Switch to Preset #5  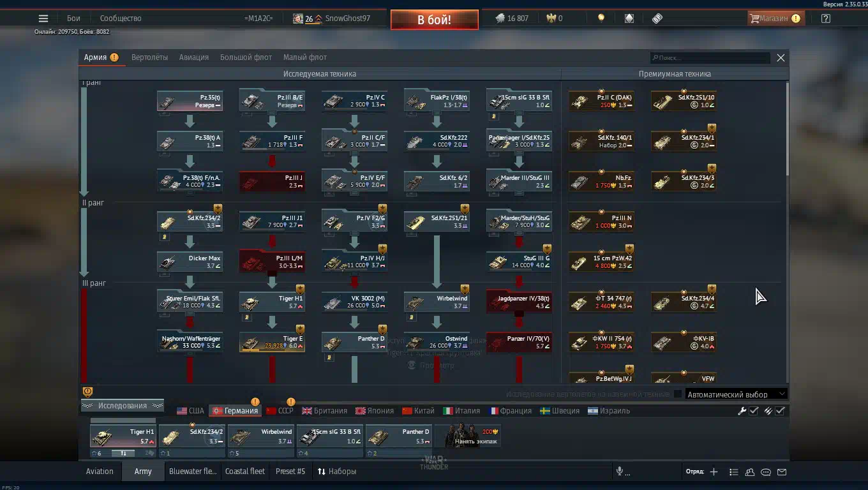[x=290, y=471]
